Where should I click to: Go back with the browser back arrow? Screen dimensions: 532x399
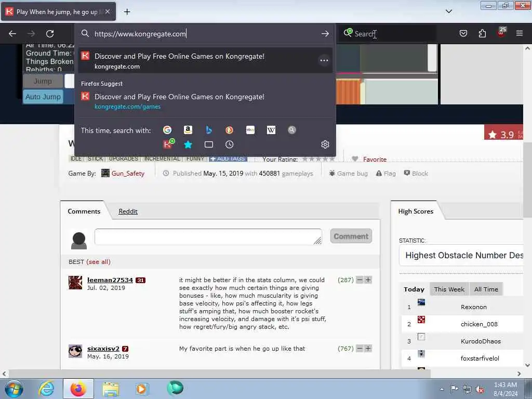pos(12,34)
